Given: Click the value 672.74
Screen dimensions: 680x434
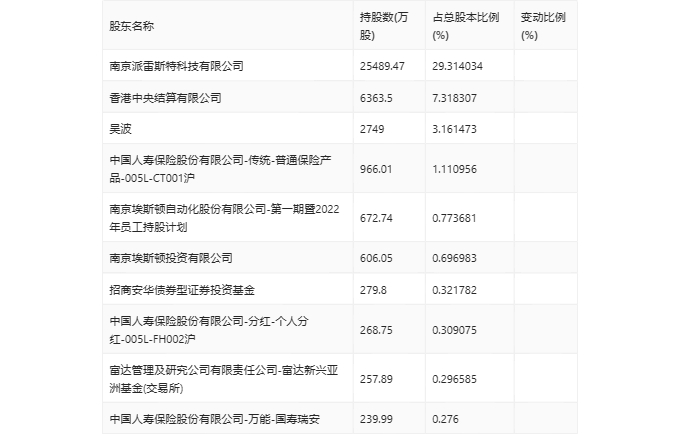Looking at the screenshot, I should point(376,218).
